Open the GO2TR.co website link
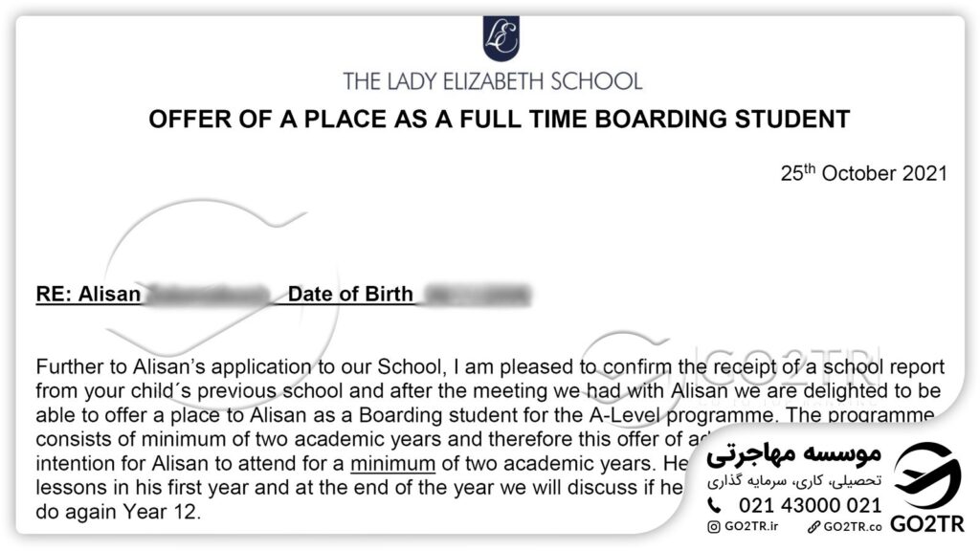 click(x=853, y=527)
